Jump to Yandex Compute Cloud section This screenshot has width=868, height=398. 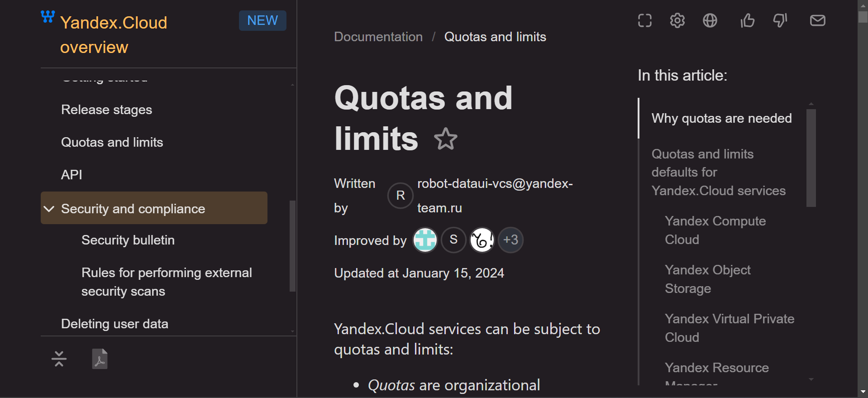pos(715,230)
